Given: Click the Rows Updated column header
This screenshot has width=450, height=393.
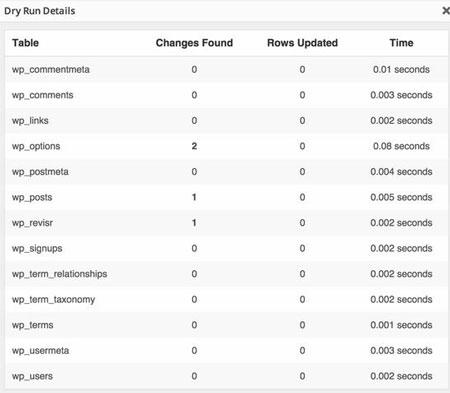Looking at the screenshot, I should click(302, 43).
